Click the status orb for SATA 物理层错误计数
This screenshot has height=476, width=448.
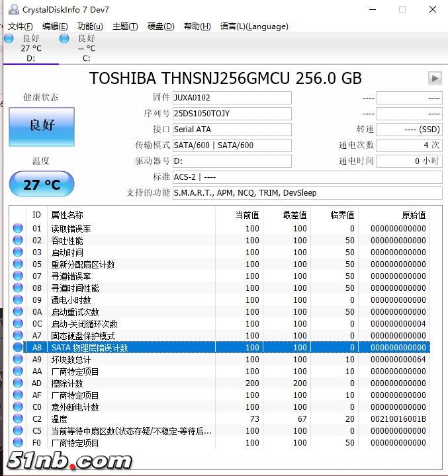click(18, 348)
